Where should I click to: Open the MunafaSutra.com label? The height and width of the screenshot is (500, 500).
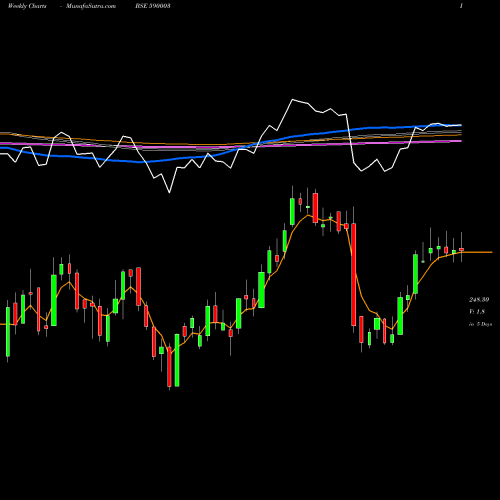91,6
